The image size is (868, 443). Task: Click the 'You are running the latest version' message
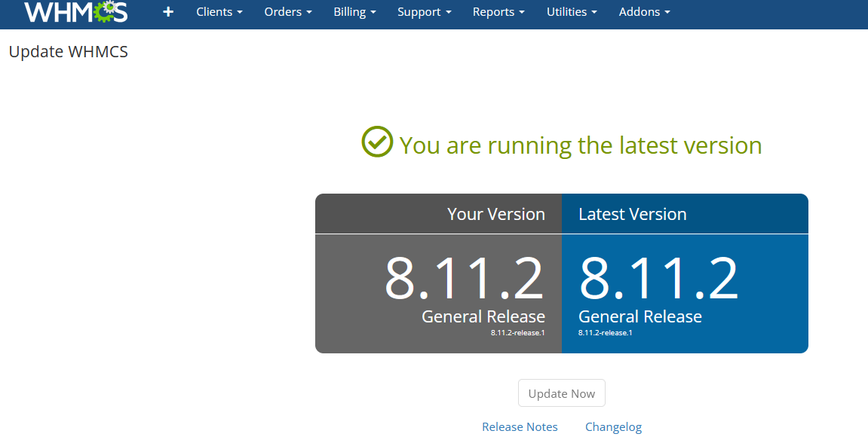[581, 145]
